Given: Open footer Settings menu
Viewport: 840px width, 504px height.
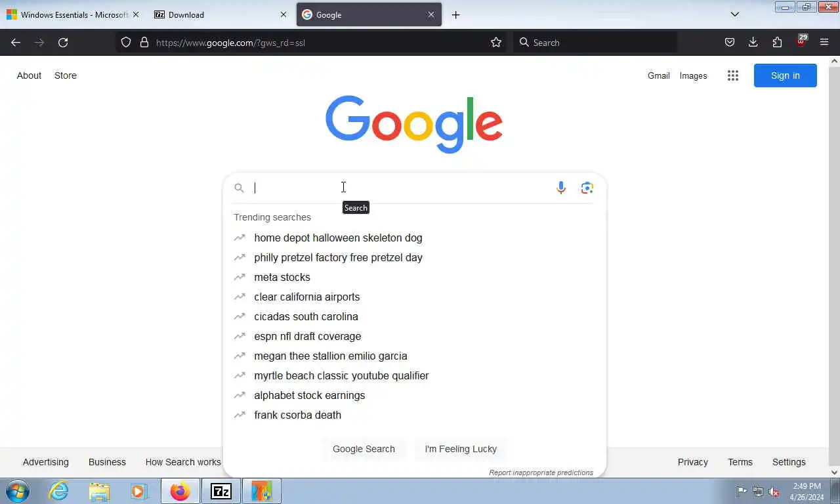Looking at the screenshot, I should click(789, 462).
